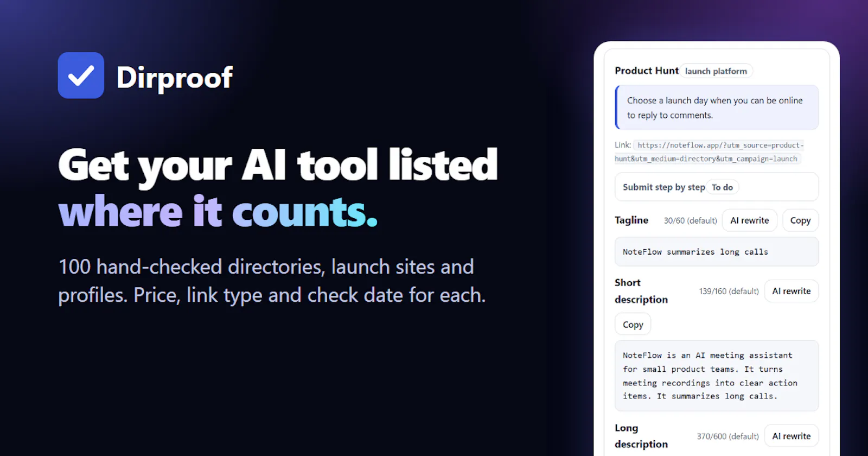Click the NoteFlow summarizes long calls tagline field

point(716,252)
